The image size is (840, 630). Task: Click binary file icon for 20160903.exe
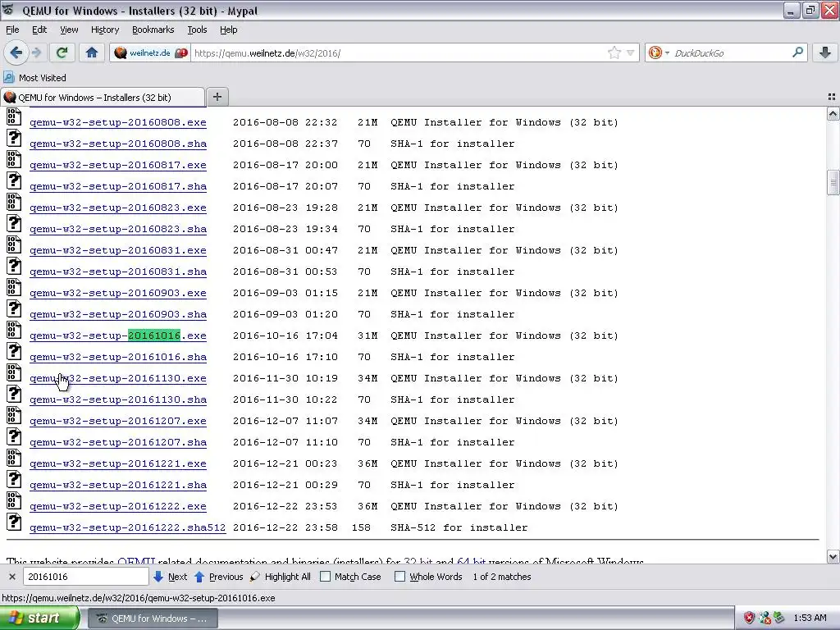14,287
